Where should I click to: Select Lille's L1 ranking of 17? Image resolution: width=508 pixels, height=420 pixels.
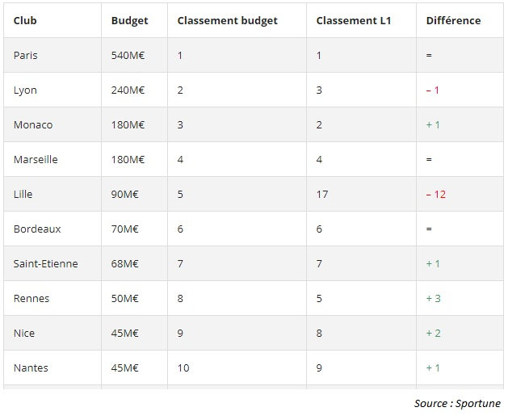pos(321,195)
